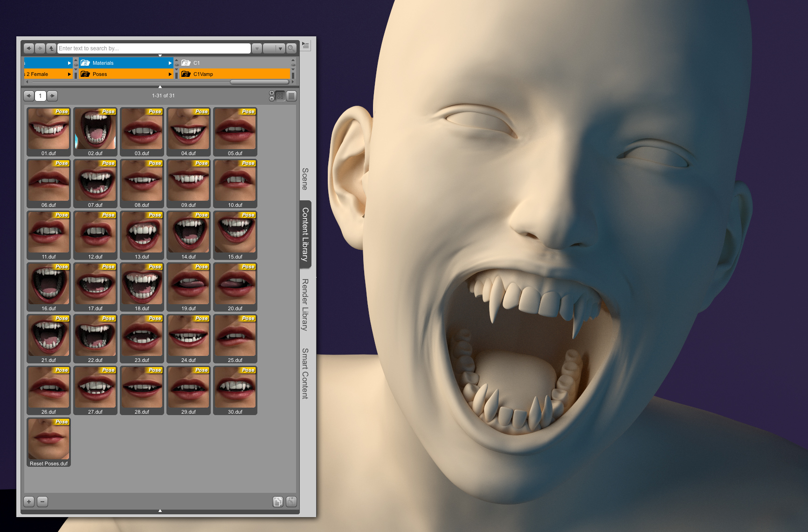This screenshot has height=532, width=808.
Task: Go to the next results page
Action: pyautogui.click(x=52, y=96)
